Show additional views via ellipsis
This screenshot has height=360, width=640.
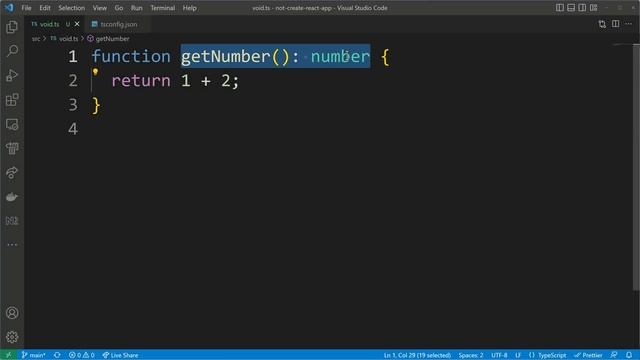12,244
